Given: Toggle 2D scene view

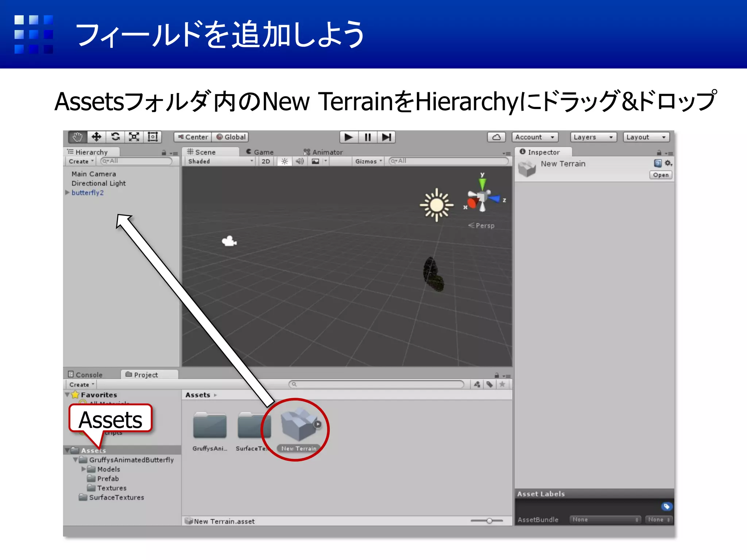Looking at the screenshot, I should [266, 161].
